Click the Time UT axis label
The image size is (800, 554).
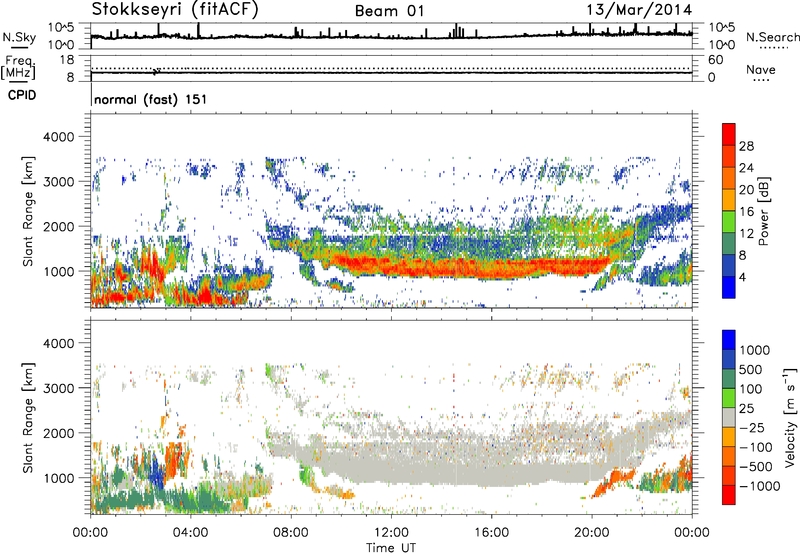391,548
